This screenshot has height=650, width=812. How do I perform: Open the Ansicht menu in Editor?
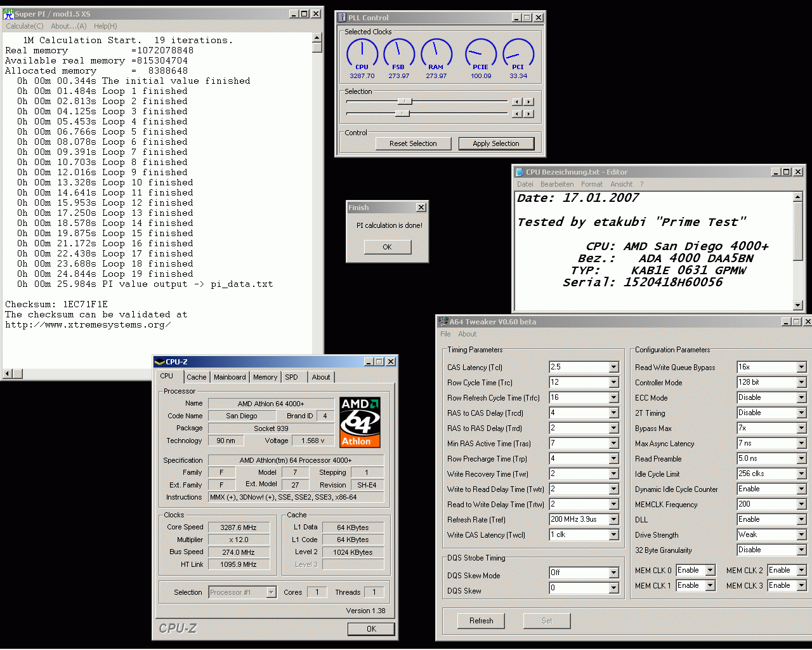[622, 184]
